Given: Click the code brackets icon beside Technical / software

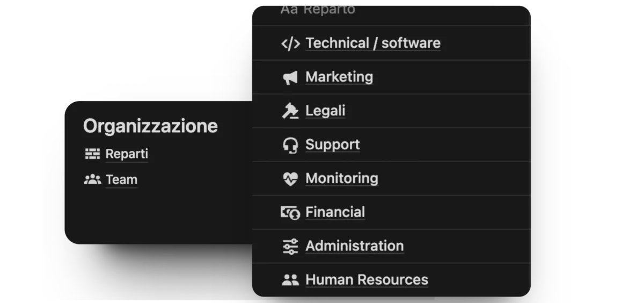Looking at the screenshot, I should pyautogui.click(x=290, y=44).
